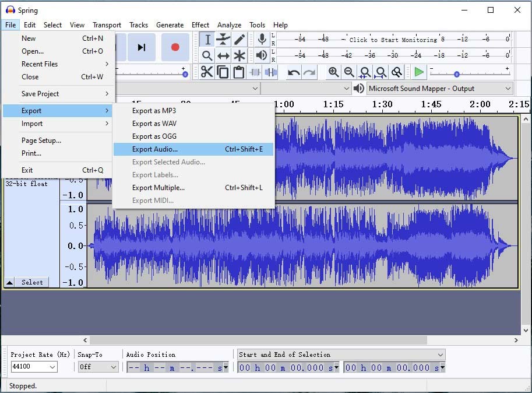Expand the Recent Files submenu

[x=57, y=64]
